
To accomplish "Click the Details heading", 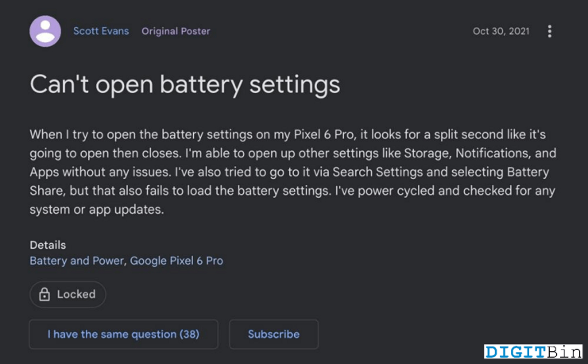I will pos(48,245).
